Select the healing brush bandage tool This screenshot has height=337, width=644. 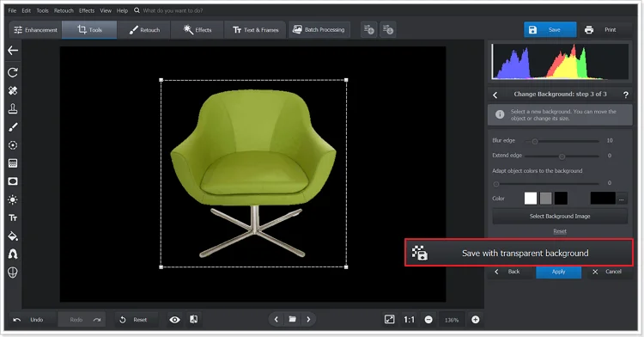tap(13, 91)
